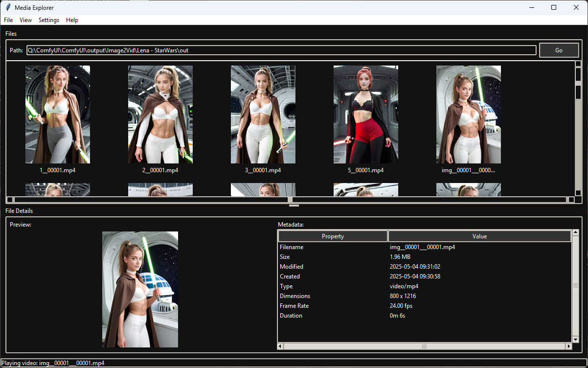Screen dimensions: 588x368
Task: Click the Value column header
Action: (x=479, y=236)
